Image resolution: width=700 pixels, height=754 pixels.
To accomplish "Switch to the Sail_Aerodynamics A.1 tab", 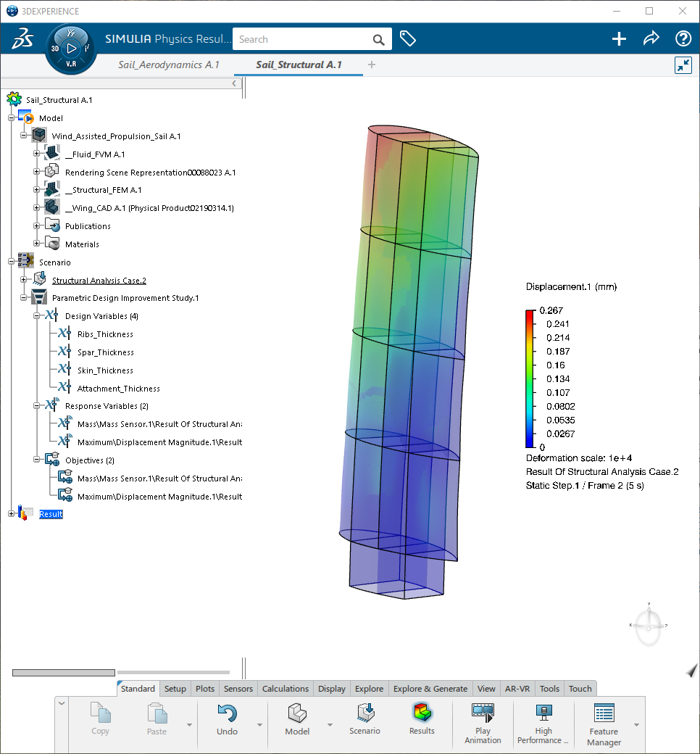I will [x=167, y=65].
